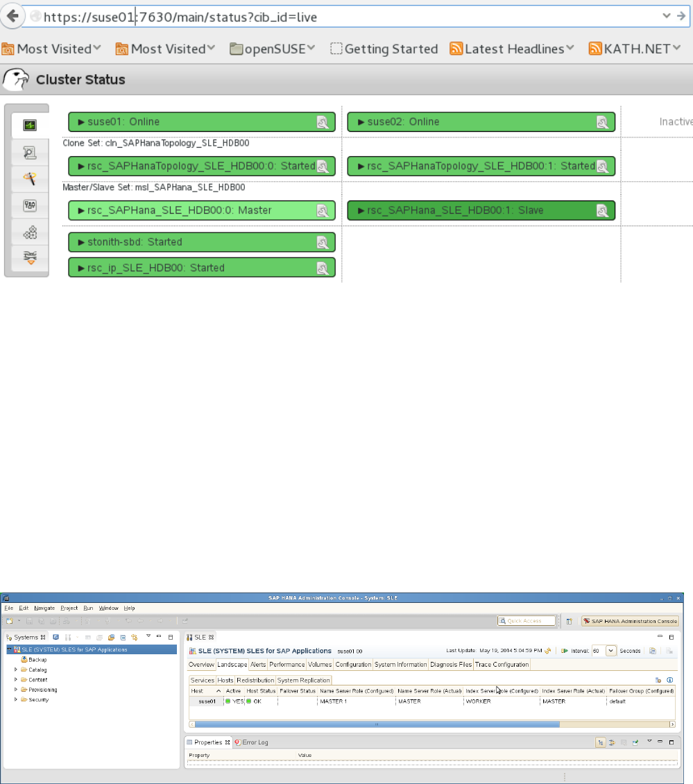Viewport: 693px width, 784px height.
Task: Click stonith-sbd details magnifier icon
Action: tap(323, 243)
